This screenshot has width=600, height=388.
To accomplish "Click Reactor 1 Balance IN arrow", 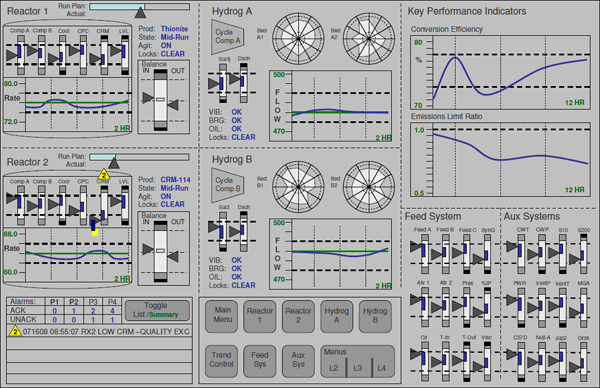I will pyautogui.click(x=148, y=98).
